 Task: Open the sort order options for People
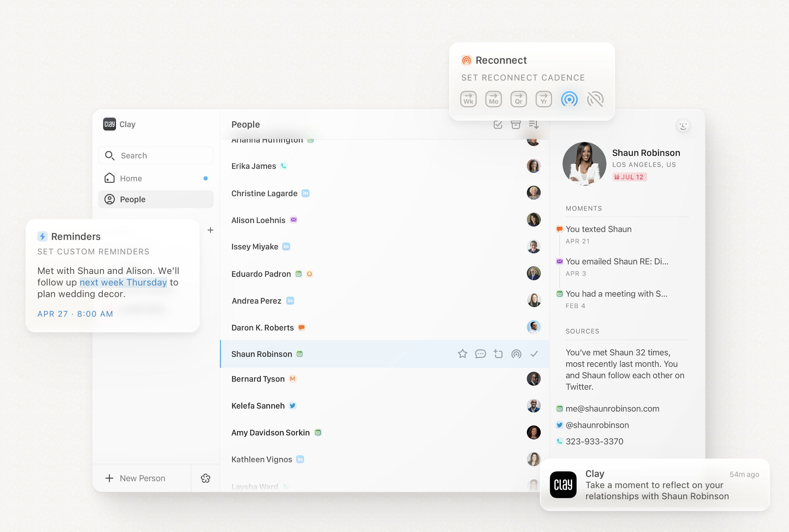pyautogui.click(x=533, y=125)
